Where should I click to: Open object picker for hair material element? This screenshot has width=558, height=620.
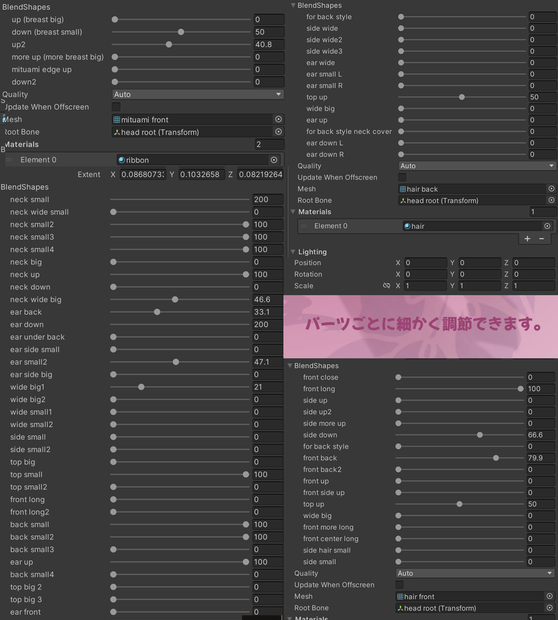pyautogui.click(x=547, y=226)
